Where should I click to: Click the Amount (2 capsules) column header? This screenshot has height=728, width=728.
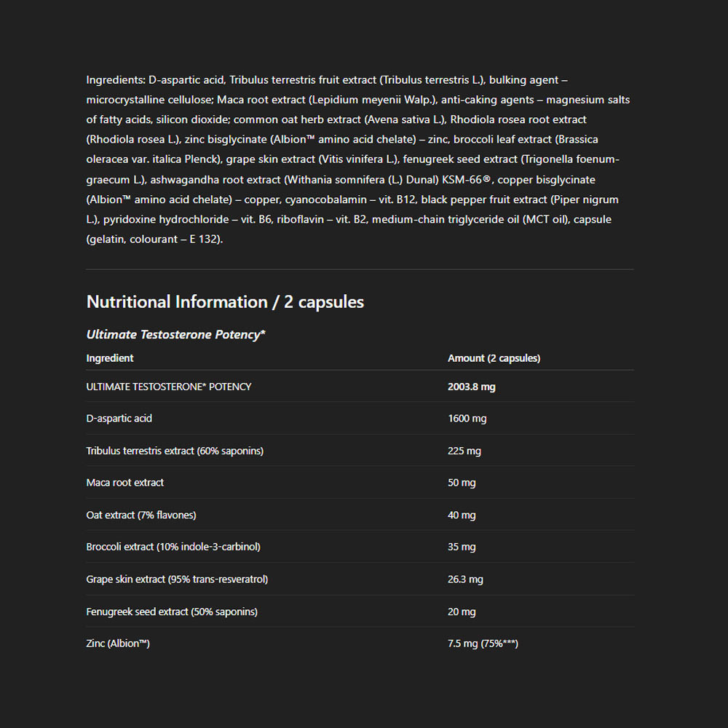(494, 358)
